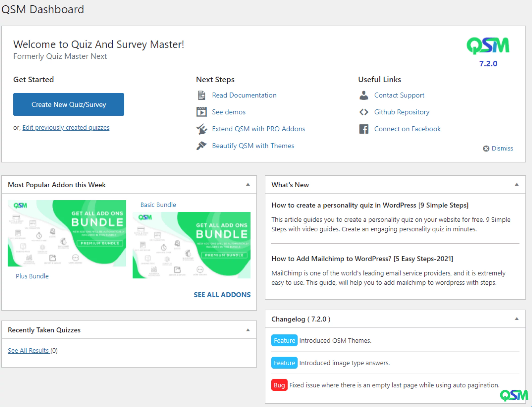Click the Changelog ( 7.2.0 ) heading
The width and height of the screenshot is (532, 407).
(301, 319)
